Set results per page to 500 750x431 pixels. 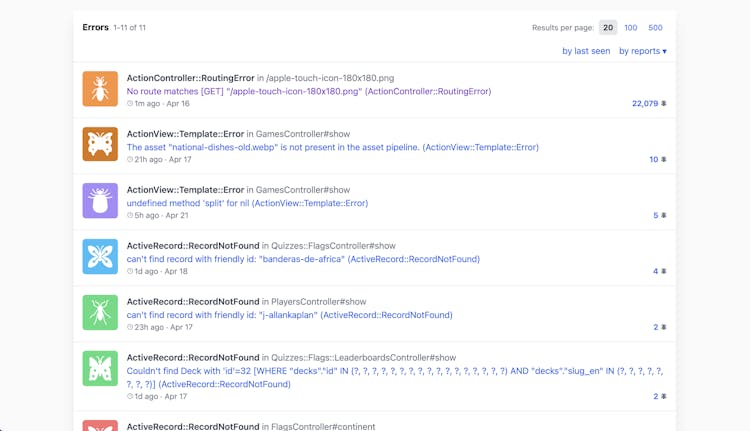click(655, 28)
